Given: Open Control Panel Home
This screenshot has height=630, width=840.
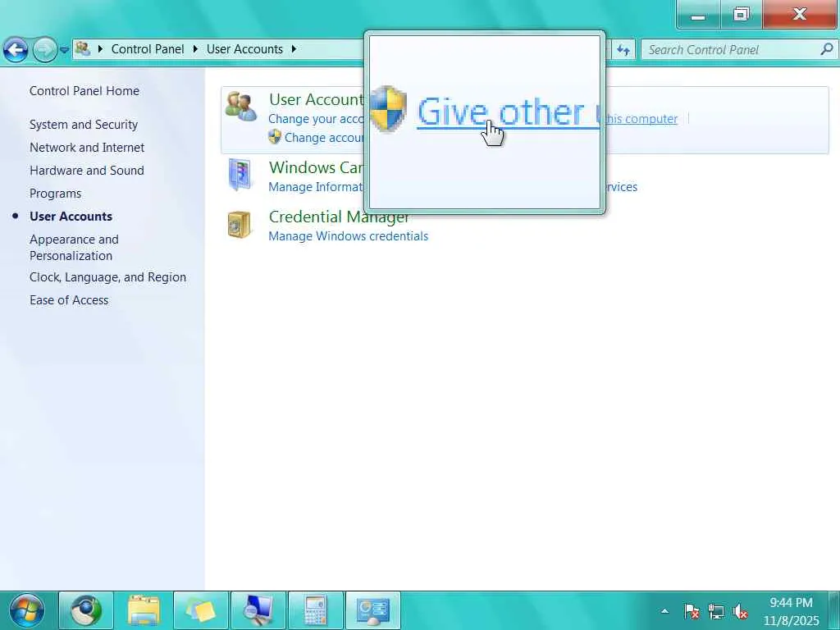Looking at the screenshot, I should click(x=84, y=91).
